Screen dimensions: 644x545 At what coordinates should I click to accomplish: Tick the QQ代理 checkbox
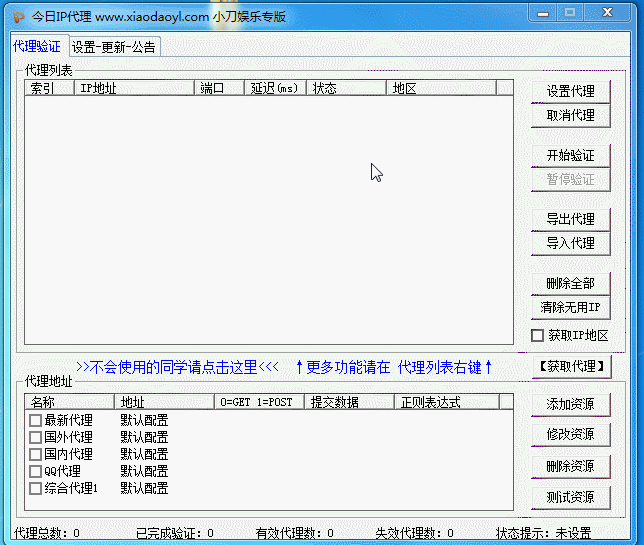(x=36, y=472)
